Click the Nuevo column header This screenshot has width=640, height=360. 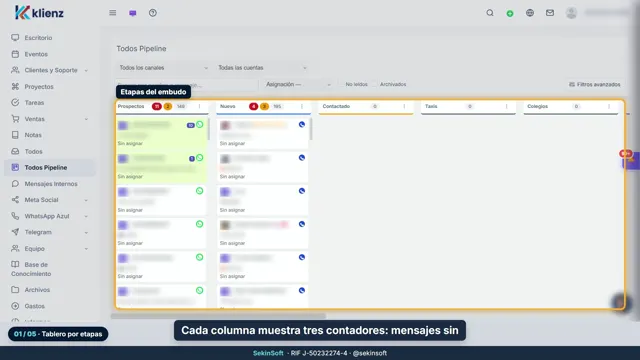pos(228,106)
